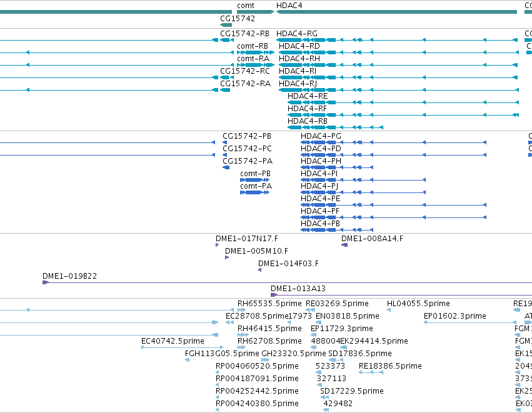
Task: Click the RP004240380.5prime EST label
Action: click(x=257, y=404)
